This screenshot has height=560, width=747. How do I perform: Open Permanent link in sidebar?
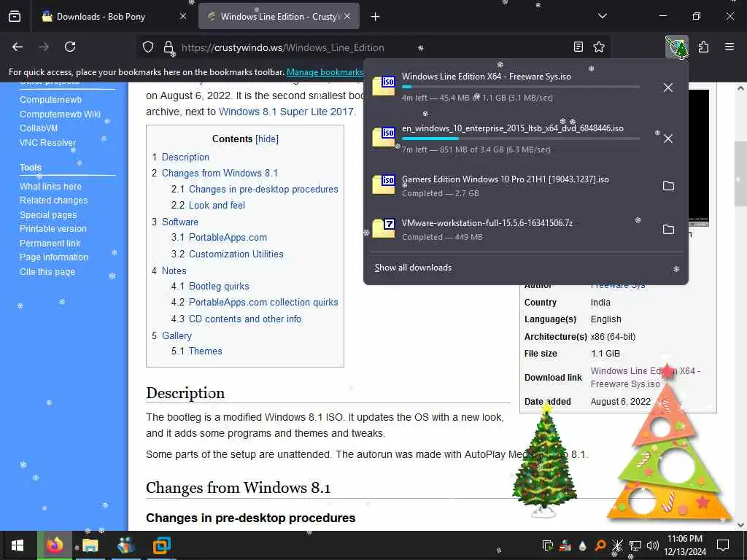click(50, 244)
